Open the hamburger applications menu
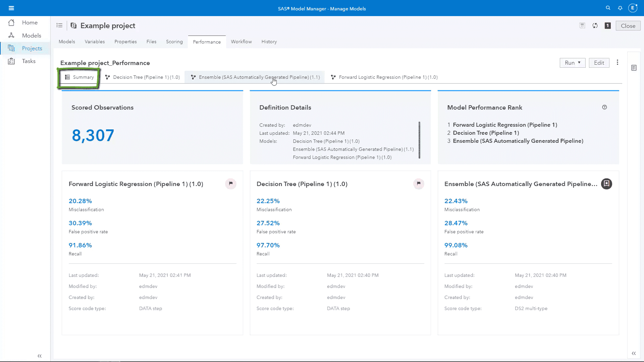The image size is (644, 362). pos(11,8)
